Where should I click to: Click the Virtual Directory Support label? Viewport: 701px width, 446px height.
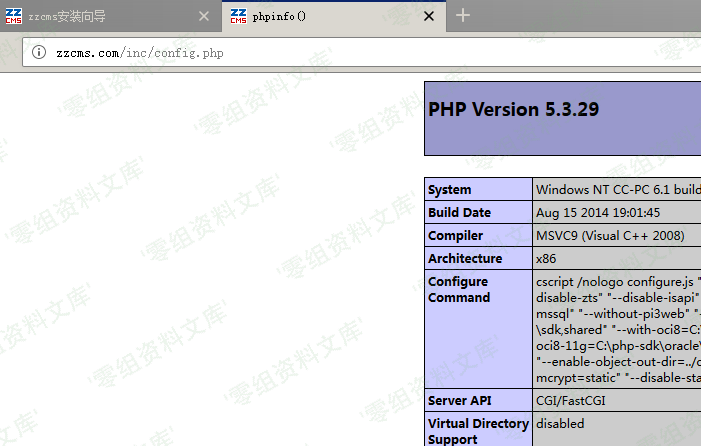477,431
